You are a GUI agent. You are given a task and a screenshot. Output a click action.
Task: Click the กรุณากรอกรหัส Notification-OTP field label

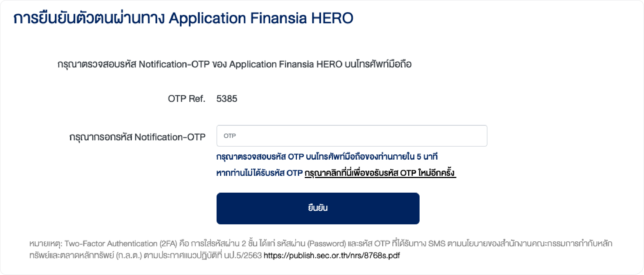(137, 137)
